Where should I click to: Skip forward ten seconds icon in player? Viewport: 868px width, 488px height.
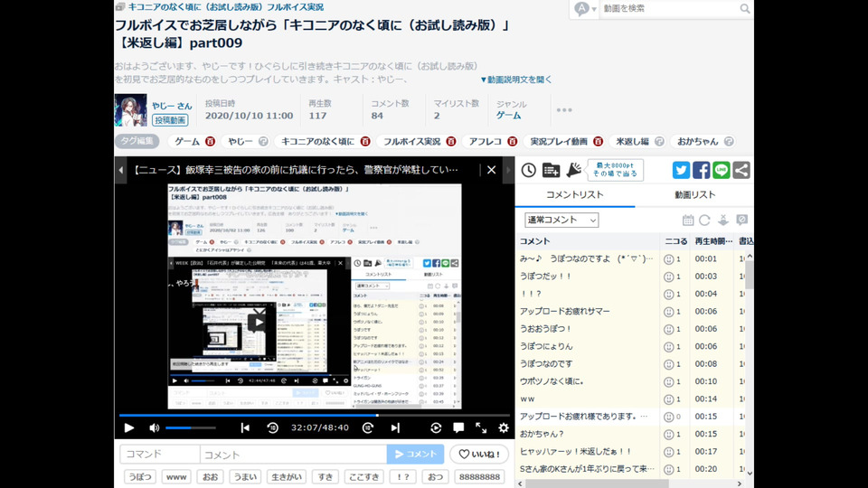[368, 427]
